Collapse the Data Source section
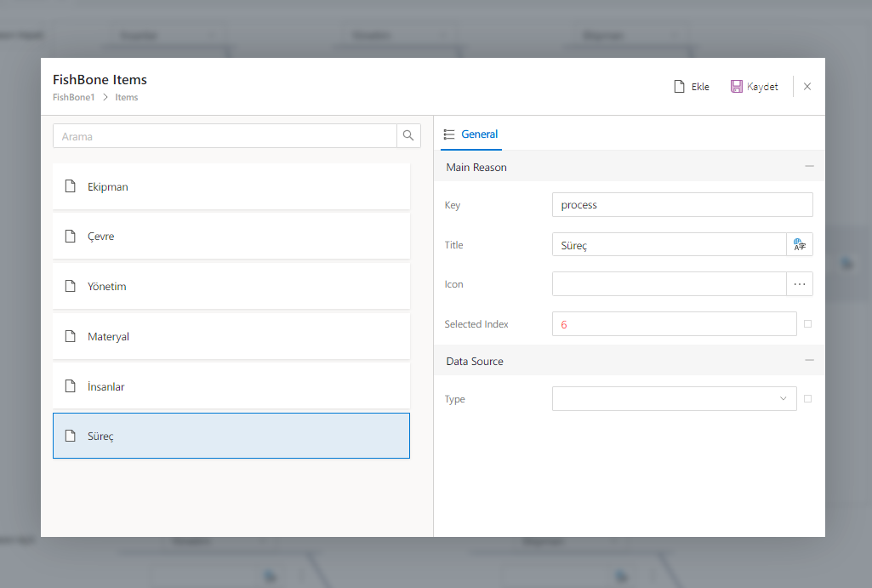The height and width of the screenshot is (588, 872). [x=809, y=361]
